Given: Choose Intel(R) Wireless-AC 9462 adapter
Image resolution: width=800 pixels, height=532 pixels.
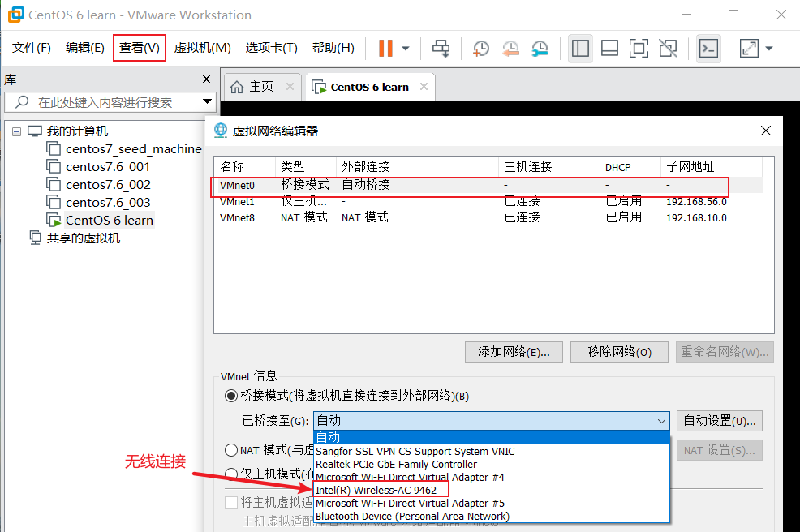Looking at the screenshot, I should (x=492, y=490).
